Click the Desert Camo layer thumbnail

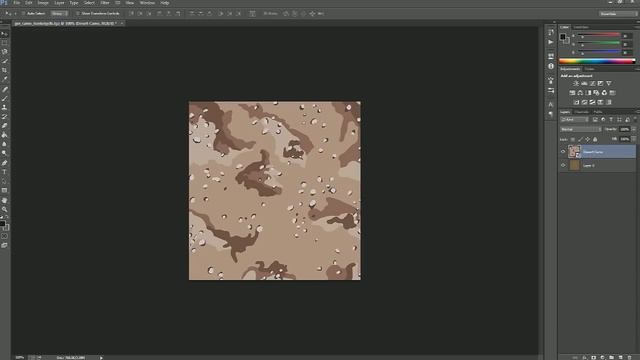[x=574, y=152]
